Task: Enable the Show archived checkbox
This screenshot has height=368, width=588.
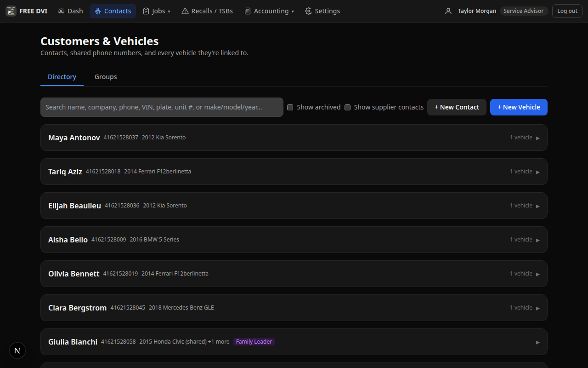Action: coord(290,107)
